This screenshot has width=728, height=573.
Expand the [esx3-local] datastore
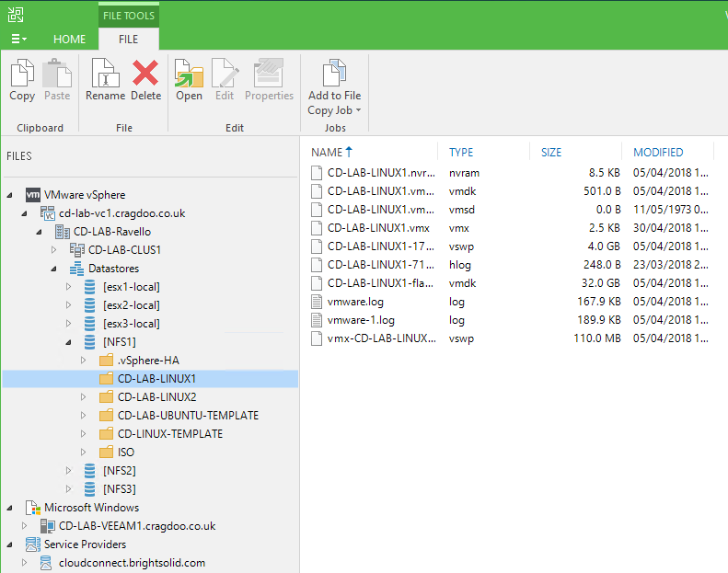coord(69,324)
